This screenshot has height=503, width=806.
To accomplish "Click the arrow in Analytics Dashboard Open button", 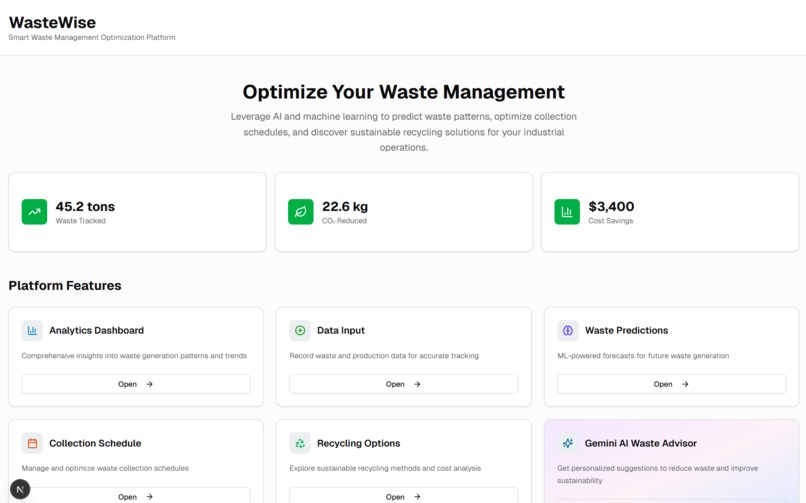I will (x=149, y=384).
